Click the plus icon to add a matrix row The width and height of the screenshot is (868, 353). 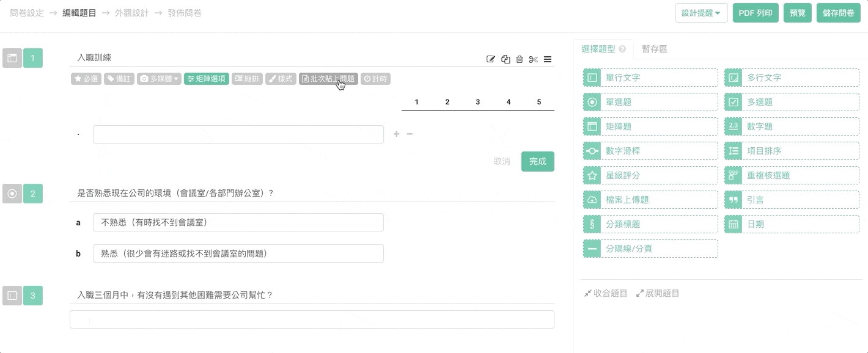pos(396,134)
